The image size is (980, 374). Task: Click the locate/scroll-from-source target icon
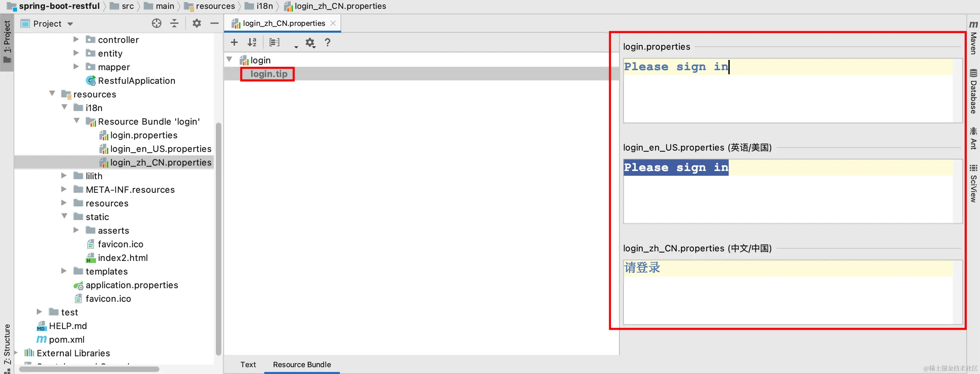coord(156,24)
